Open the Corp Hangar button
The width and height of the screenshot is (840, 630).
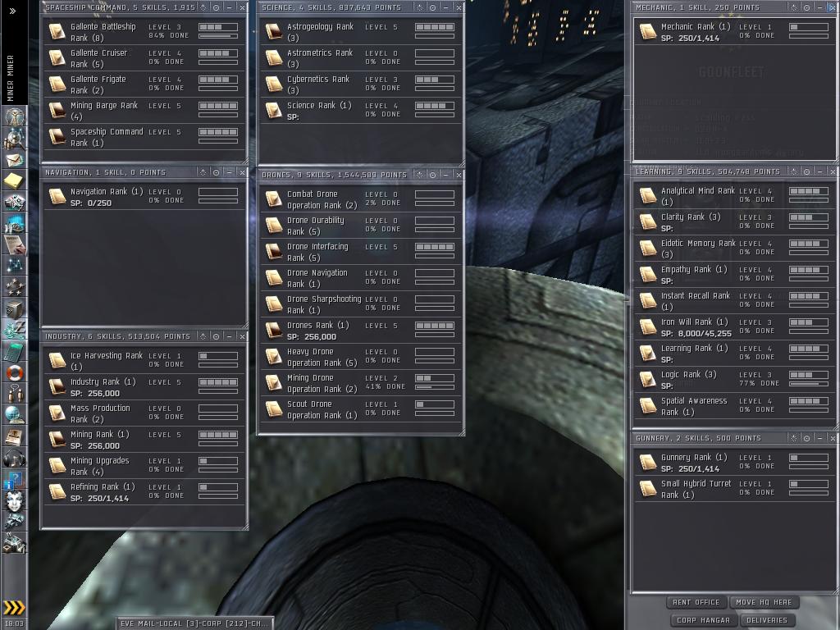(x=703, y=620)
